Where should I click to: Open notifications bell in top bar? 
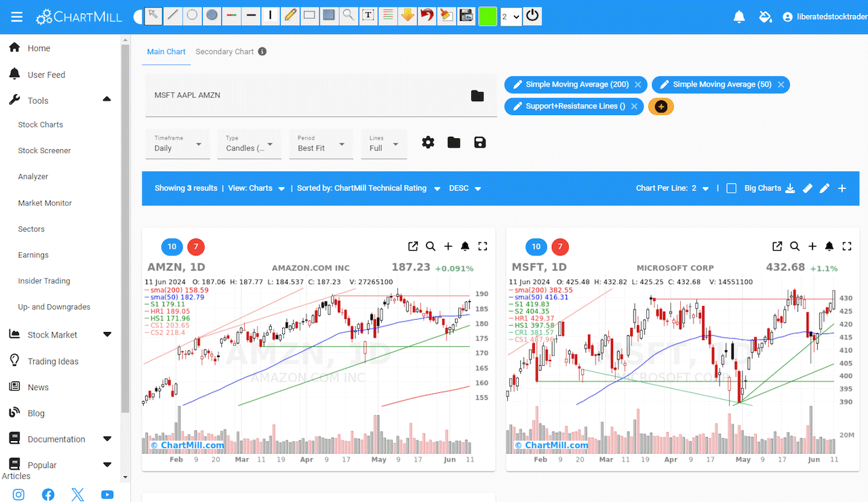coord(740,17)
